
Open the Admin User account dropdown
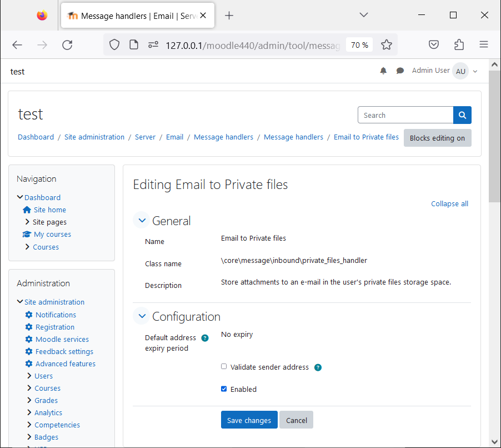tap(445, 71)
